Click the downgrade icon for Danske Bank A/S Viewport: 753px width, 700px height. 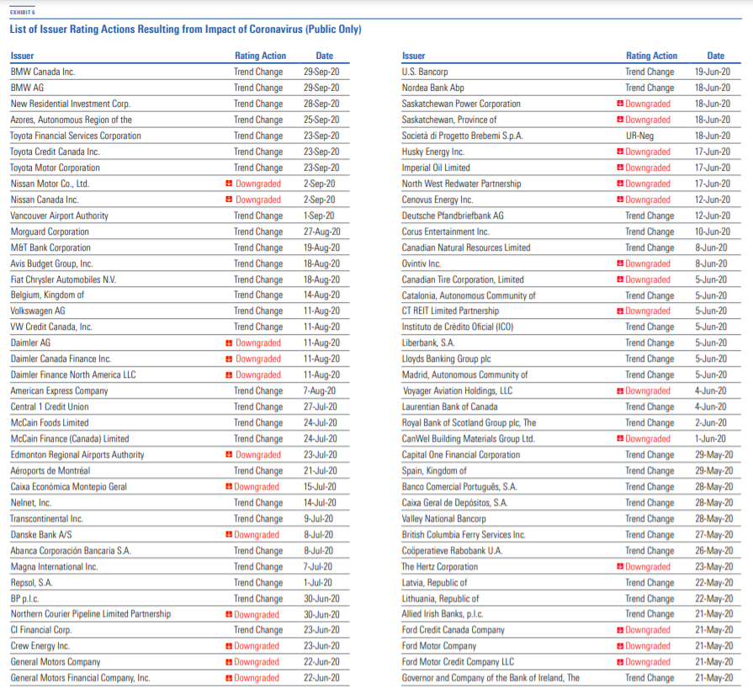coord(229,534)
